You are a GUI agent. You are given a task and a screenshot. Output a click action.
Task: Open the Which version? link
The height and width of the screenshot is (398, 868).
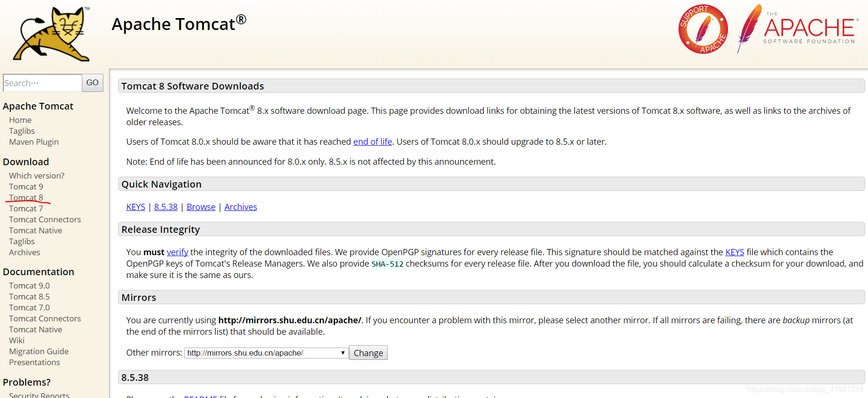tap(37, 176)
